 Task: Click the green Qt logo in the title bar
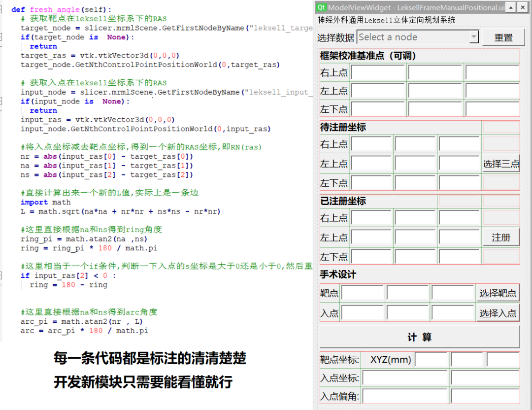click(x=322, y=7)
